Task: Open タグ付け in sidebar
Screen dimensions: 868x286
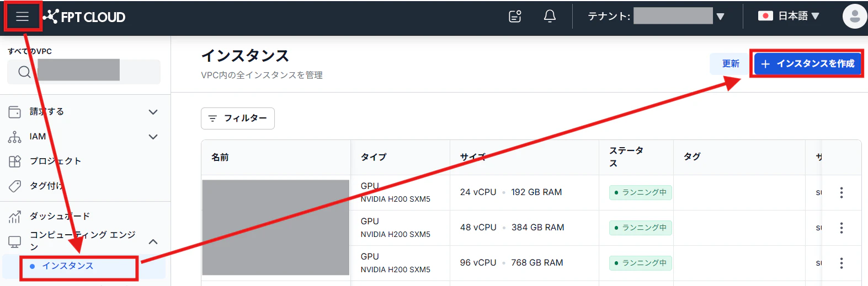Action: click(x=47, y=186)
